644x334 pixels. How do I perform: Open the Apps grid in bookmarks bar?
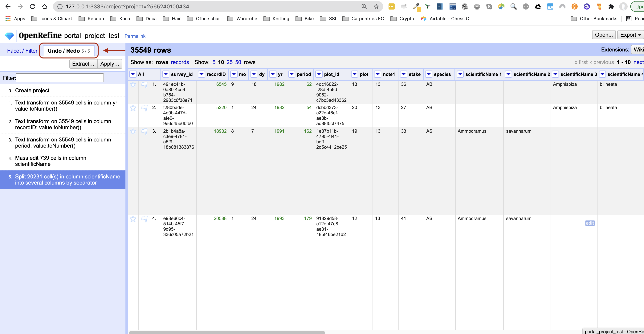8,18
